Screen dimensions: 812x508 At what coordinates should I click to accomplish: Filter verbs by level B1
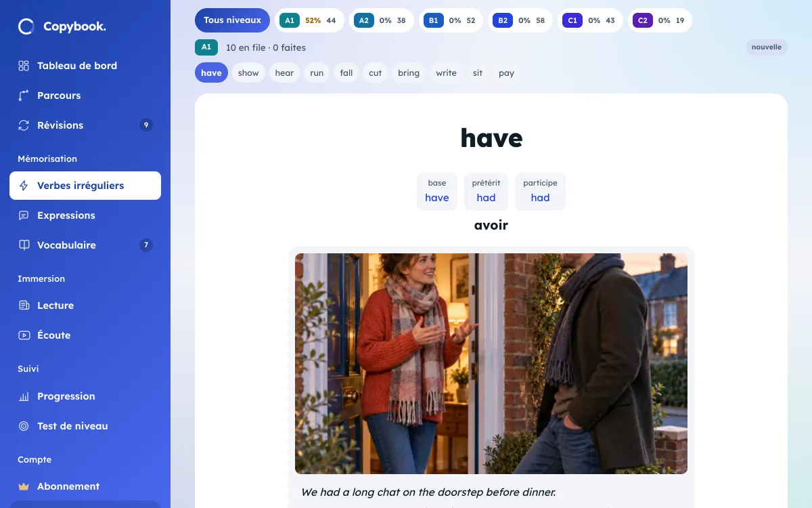(451, 20)
